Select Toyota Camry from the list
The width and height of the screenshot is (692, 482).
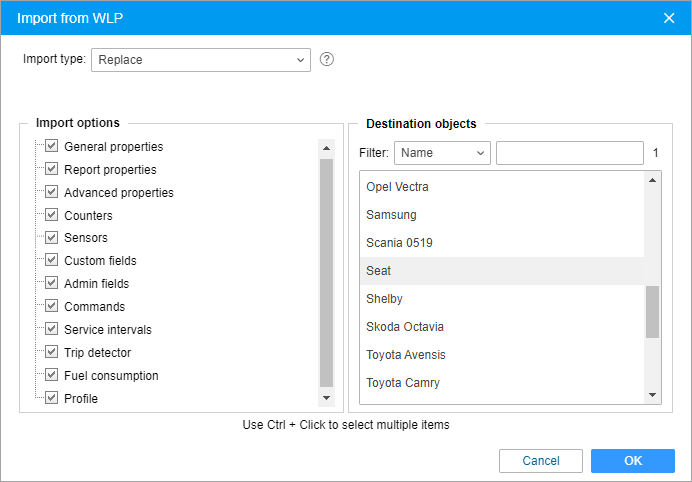[502, 383]
